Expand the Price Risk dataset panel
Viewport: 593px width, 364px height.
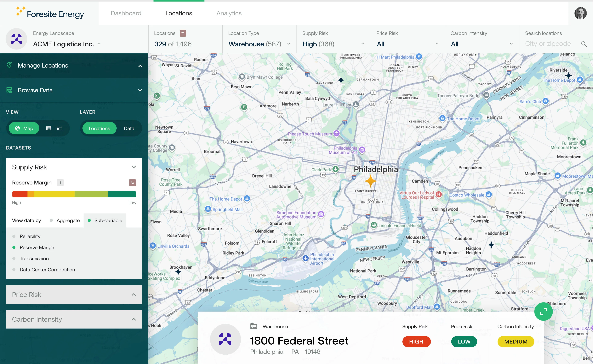(x=74, y=294)
